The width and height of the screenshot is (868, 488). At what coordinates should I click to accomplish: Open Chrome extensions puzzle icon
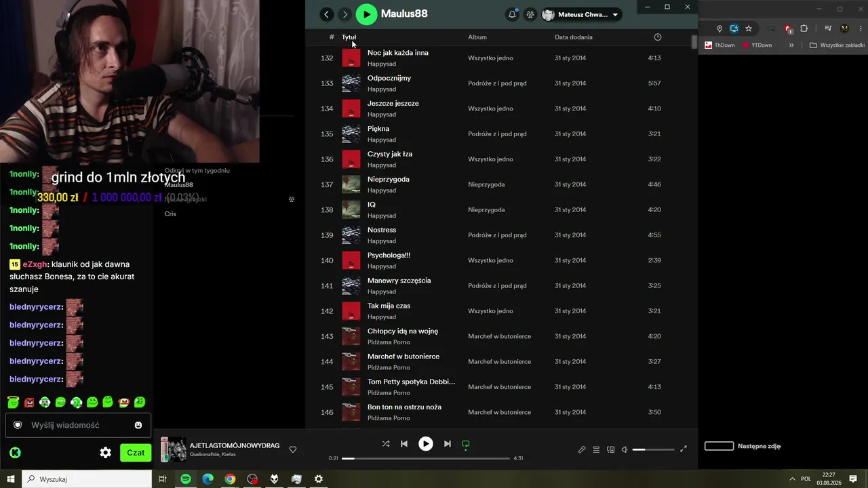coord(804,28)
